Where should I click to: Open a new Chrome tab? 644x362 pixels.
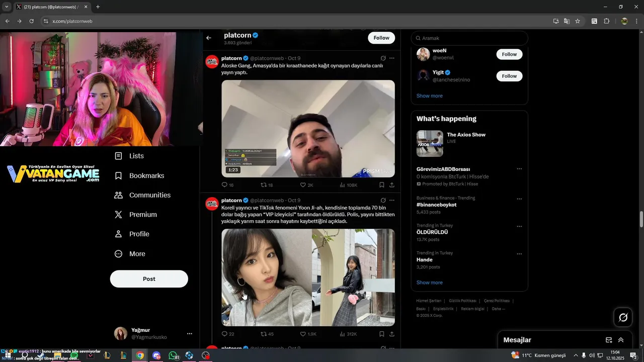click(98, 7)
